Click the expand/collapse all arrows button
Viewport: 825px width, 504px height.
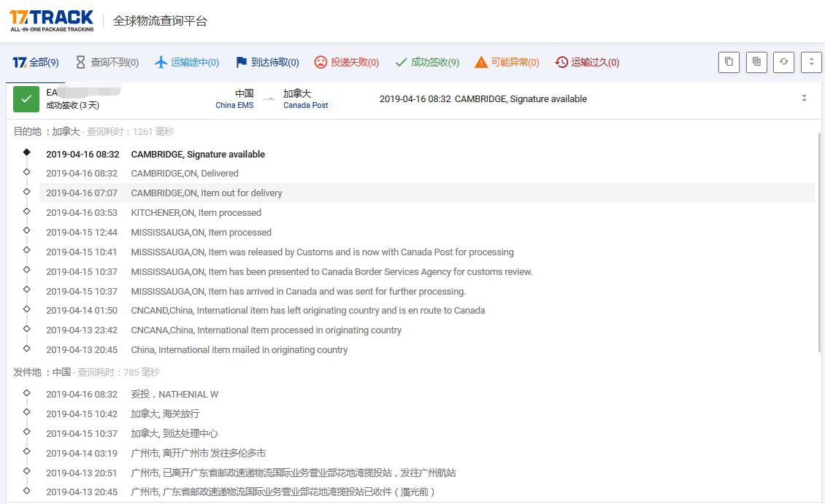pyautogui.click(x=811, y=62)
